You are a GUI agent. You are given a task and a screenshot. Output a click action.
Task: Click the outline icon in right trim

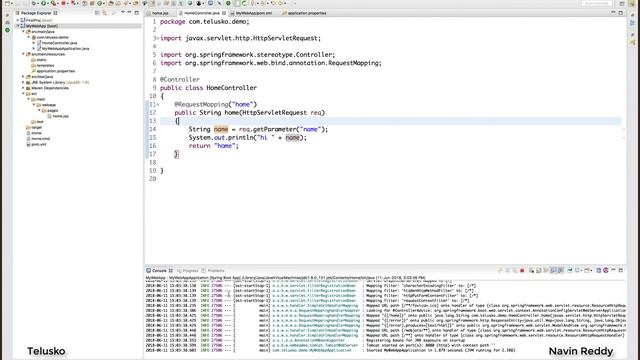(x=633, y=23)
